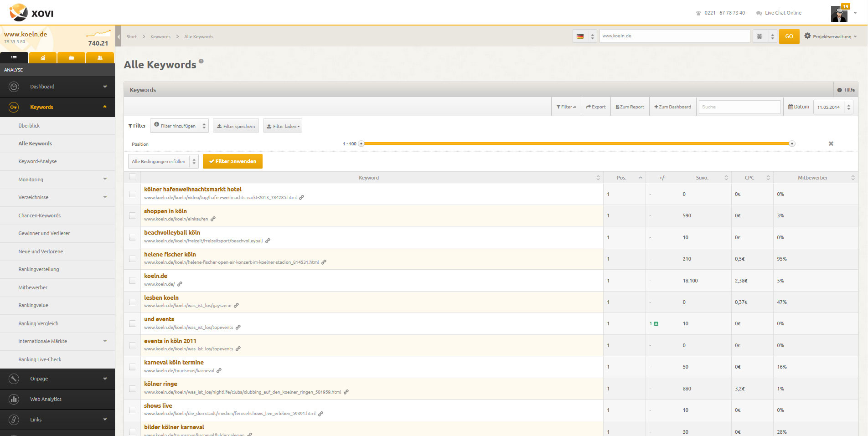The height and width of the screenshot is (436, 868).
Task: Check the lesben koeln row checkbox
Action: click(x=132, y=302)
